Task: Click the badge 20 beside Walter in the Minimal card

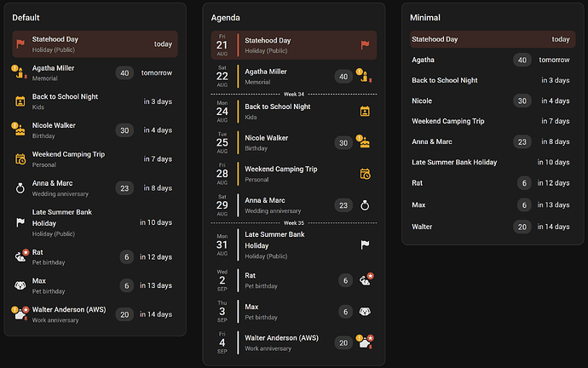Action: click(x=522, y=227)
